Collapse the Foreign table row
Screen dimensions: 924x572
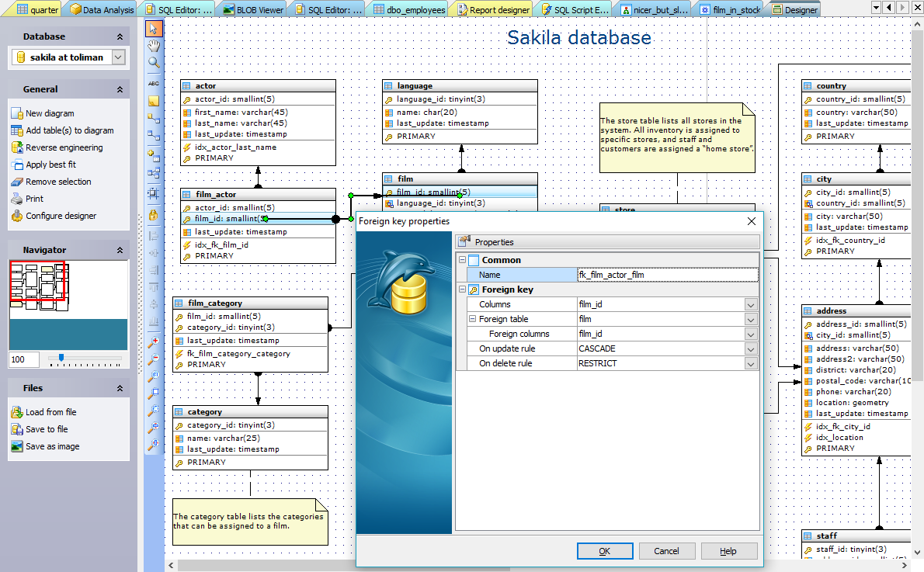pos(472,319)
